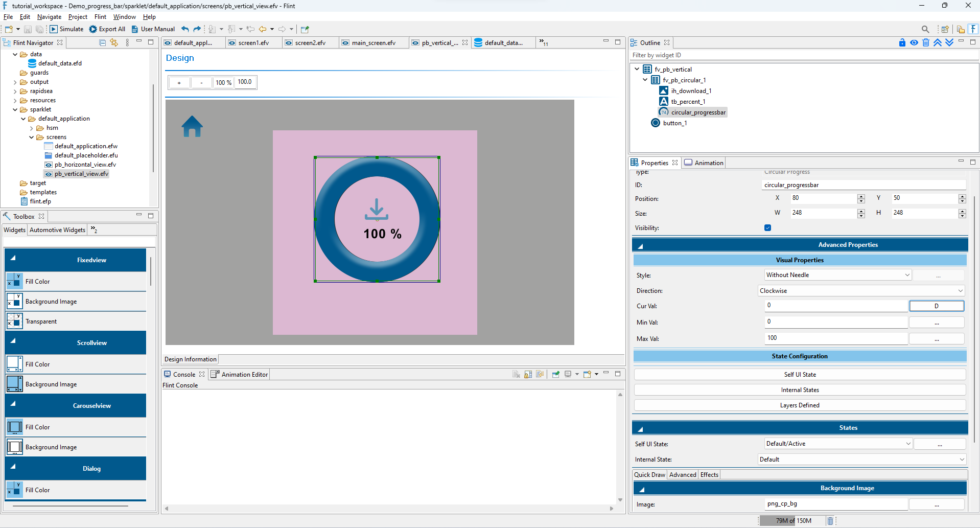Switch to the pb_horizontal_view.efv file tab

click(x=84, y=165)
